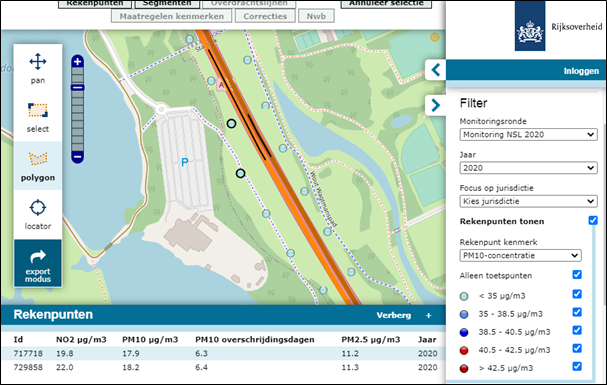Screen dimensions: 607x385
Task: Open the Overdrachtslijnen tab
Action: pos(249,3)
